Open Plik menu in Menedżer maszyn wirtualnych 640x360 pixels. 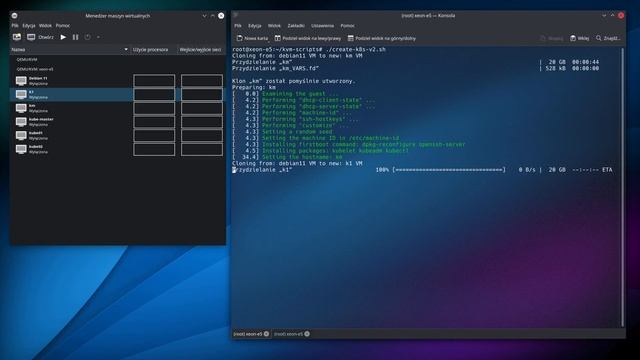coord(15,25)
